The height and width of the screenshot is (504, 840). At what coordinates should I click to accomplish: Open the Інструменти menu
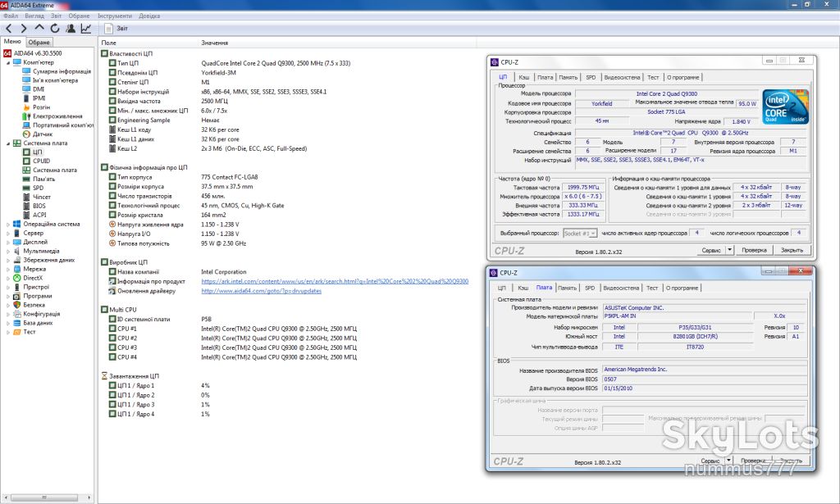(115, 16)
